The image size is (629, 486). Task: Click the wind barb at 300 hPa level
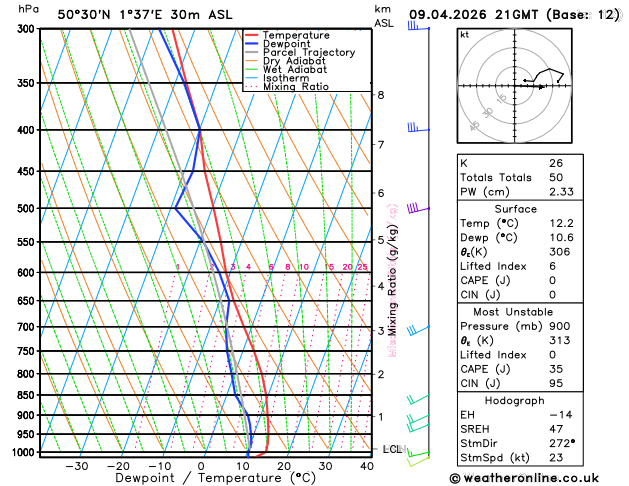(419, 26)
